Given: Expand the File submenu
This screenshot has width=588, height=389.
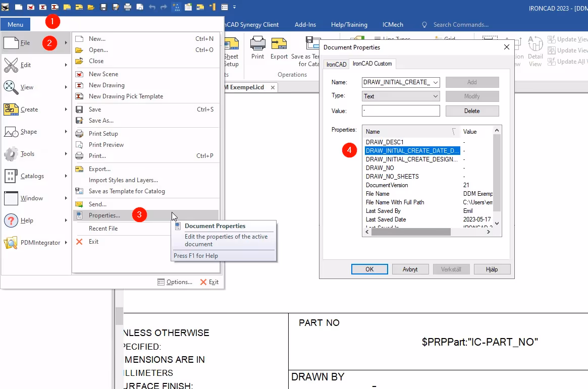Looking at the screenshot, I should (x=36, y=43).
